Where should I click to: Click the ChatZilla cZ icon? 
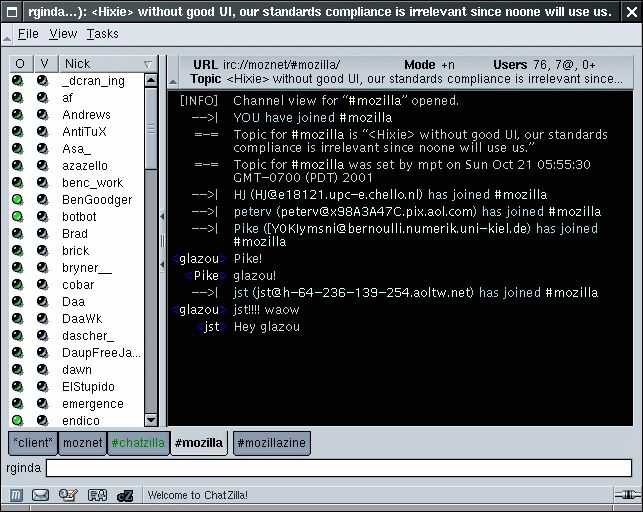click(x=125, y=496)
